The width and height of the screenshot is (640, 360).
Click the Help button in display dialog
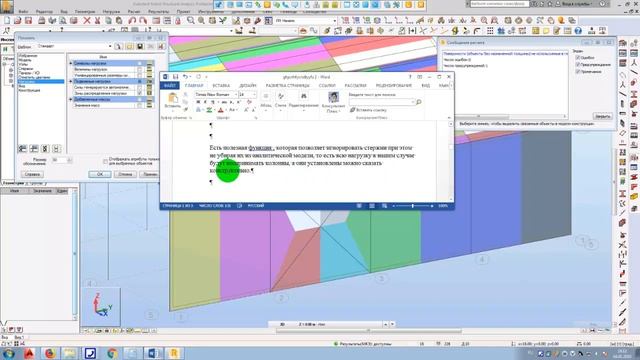point(32,174)
